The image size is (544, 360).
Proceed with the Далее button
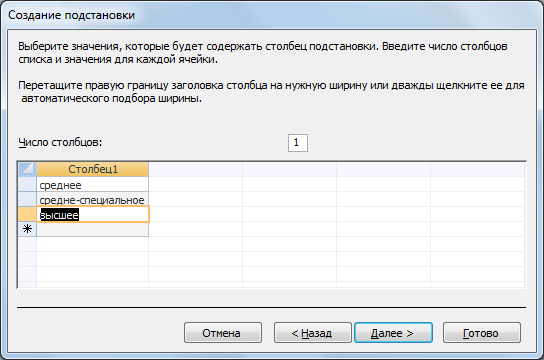[x=393, y=333]
